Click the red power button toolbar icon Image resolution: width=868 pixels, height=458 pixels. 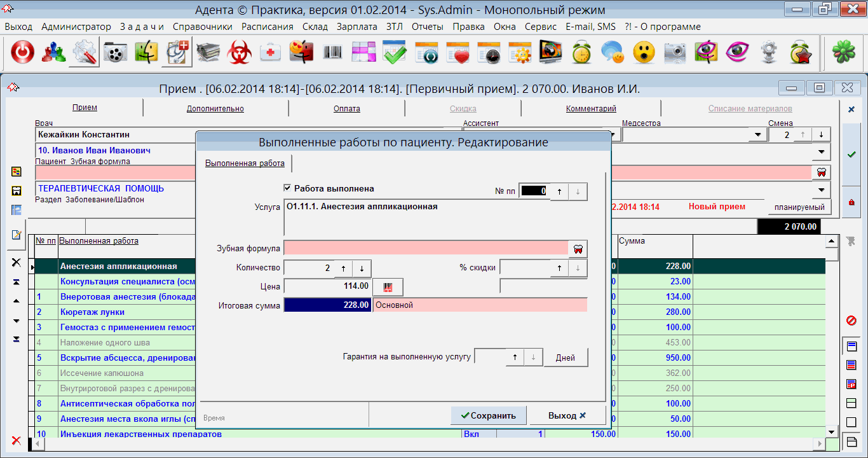pos(22,52)
